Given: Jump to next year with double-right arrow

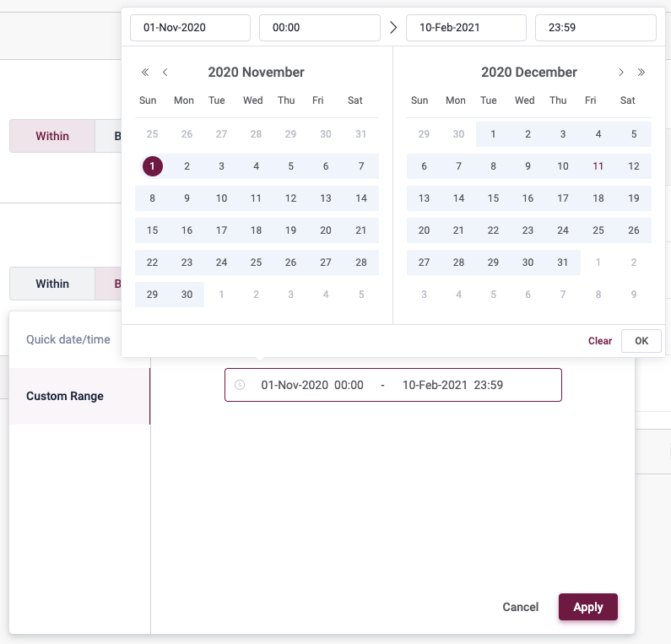Looking at the screenshot, I should coord(641,72).
